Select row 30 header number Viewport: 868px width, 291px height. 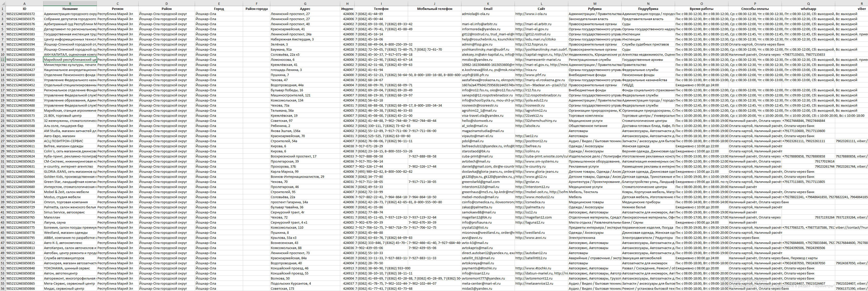point(3,156)
